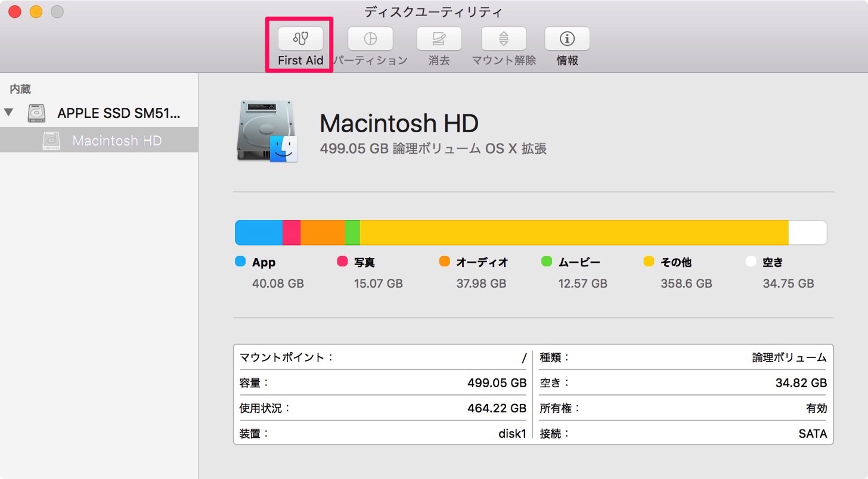
Task: Click the 容量 499.05 GB value
Action: [x=497, y=383]
